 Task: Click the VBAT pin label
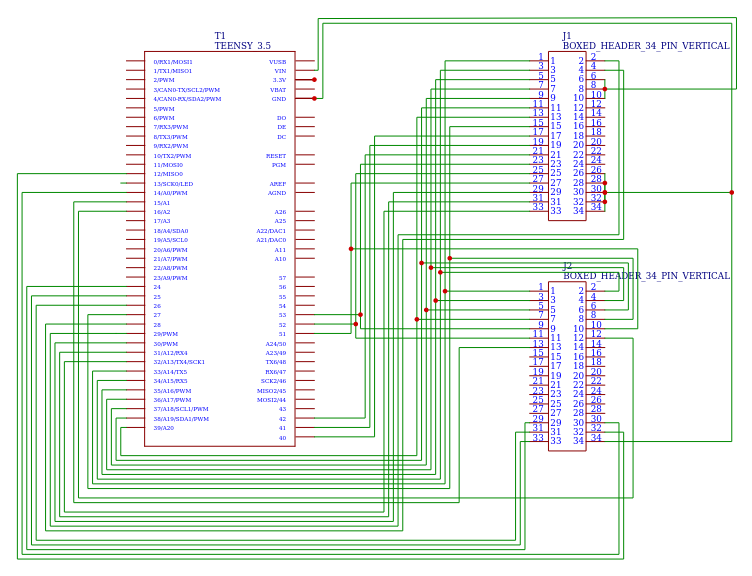click(x=278, y=90)
